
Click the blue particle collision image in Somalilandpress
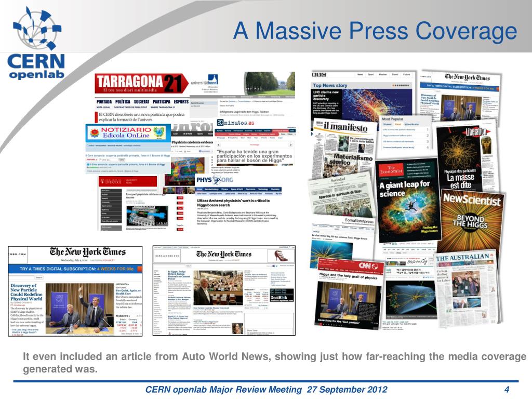331,253
